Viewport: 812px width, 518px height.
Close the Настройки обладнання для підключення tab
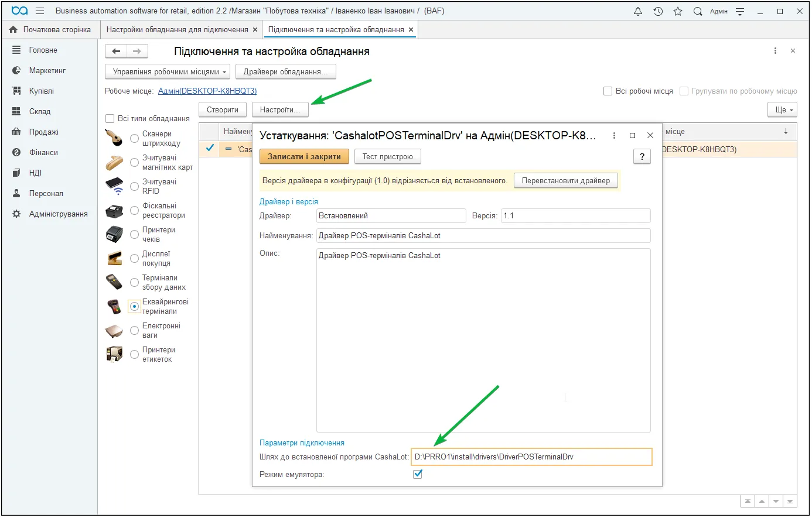point(255,29)
